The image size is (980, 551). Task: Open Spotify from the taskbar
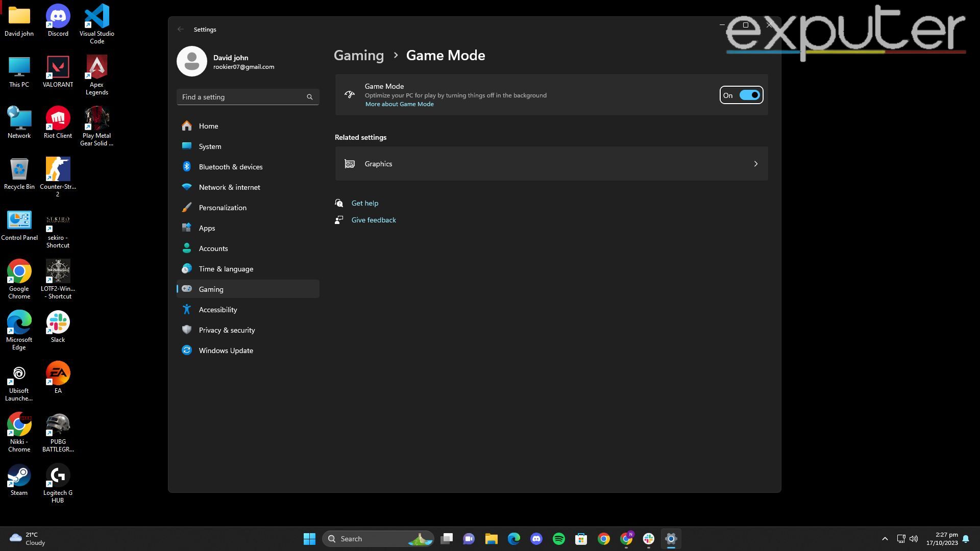(x=558, y=539)
